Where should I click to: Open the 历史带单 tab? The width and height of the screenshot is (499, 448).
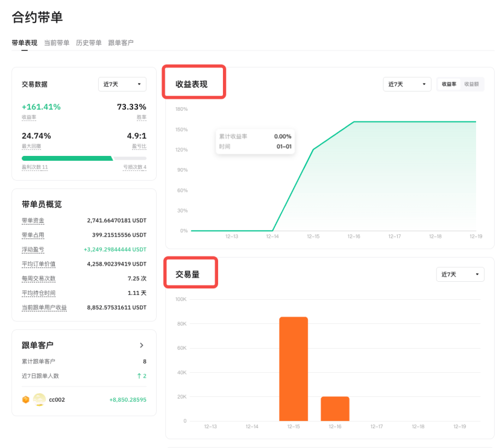coord(89,43)
